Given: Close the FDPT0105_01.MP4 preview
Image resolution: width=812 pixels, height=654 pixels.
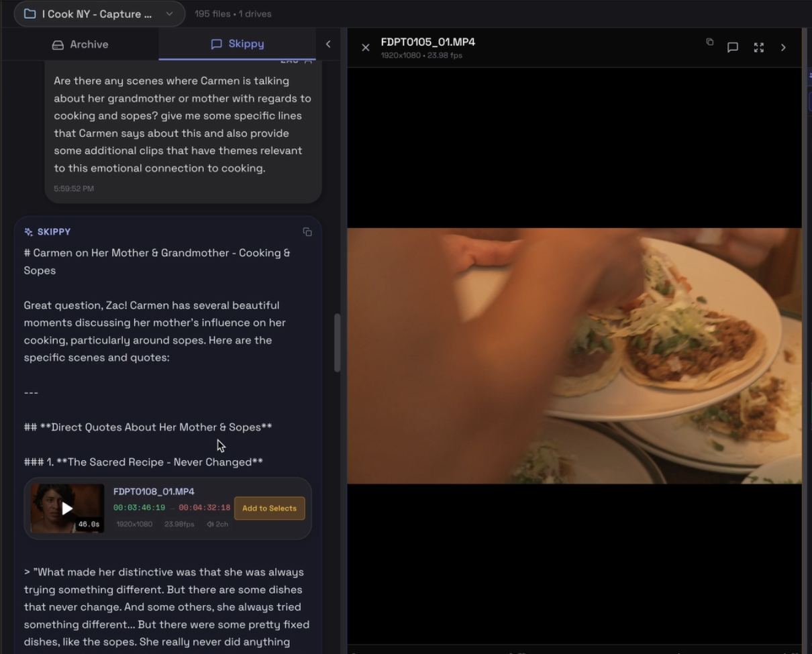Looking at the screenshot, I should (366, 47).
